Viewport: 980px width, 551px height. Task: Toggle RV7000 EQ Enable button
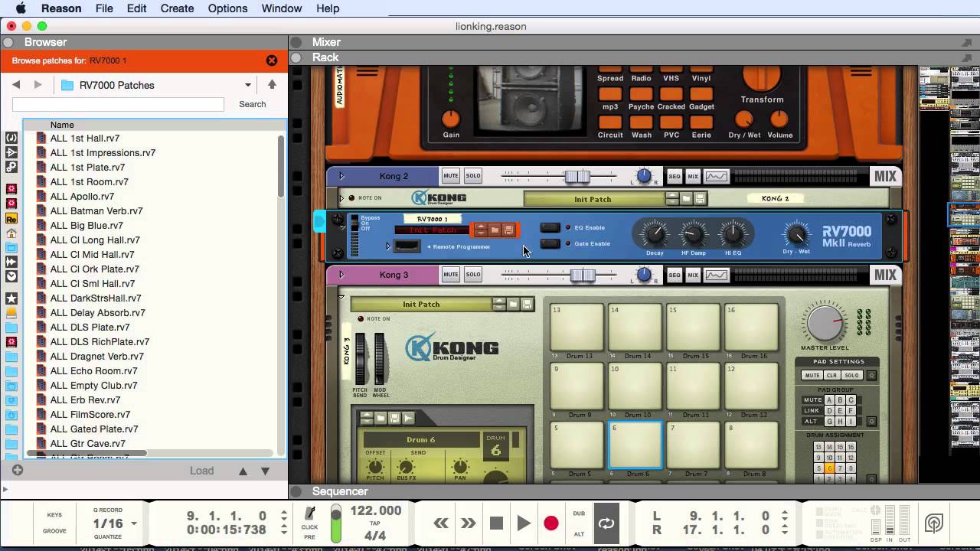(550, 227)
